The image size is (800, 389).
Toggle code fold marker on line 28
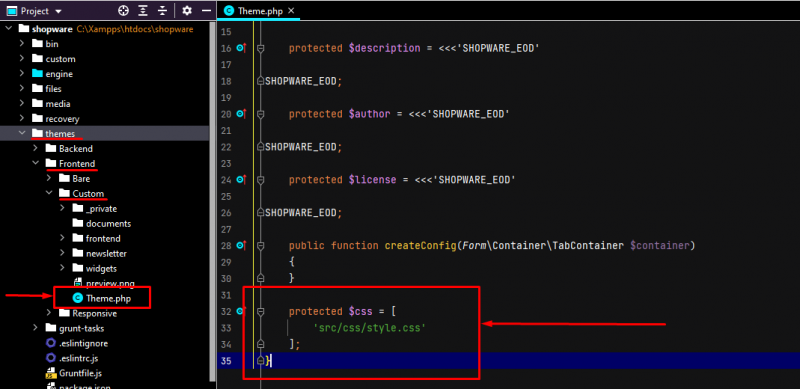(260, 246)
